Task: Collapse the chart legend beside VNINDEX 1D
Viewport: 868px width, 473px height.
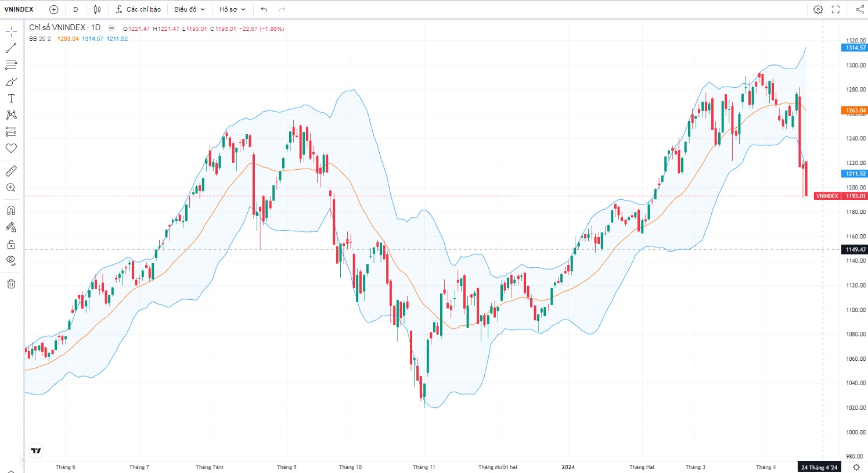Action: click(111, 28)
